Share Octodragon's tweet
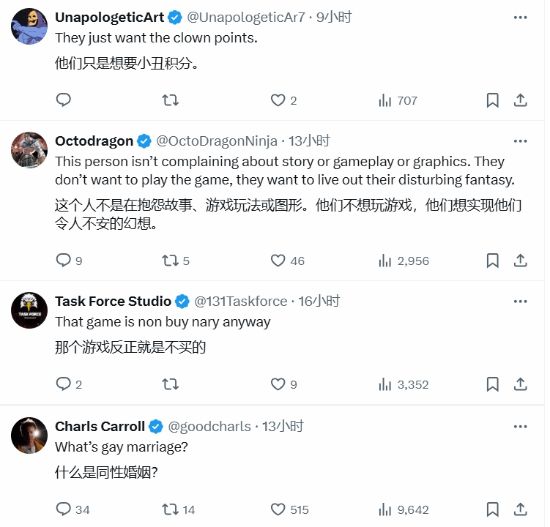The width and height of the screenshot is (550, 527). pyautogui.click(x=520, y=261)
